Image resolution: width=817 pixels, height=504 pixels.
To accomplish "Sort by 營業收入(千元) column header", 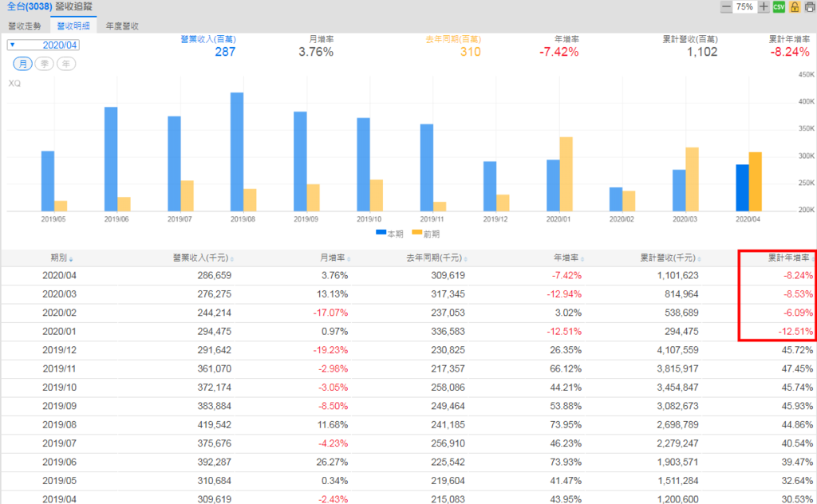I will [203, 258].
